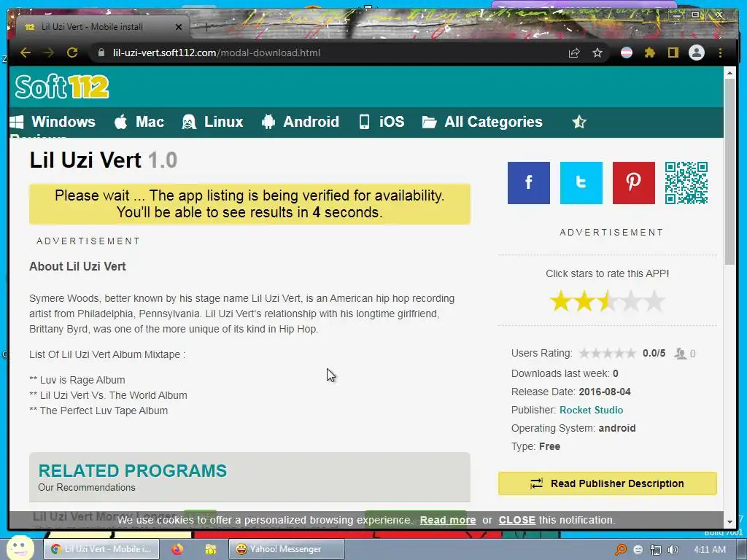Click the striped flag extension icon

coord(627,52)
